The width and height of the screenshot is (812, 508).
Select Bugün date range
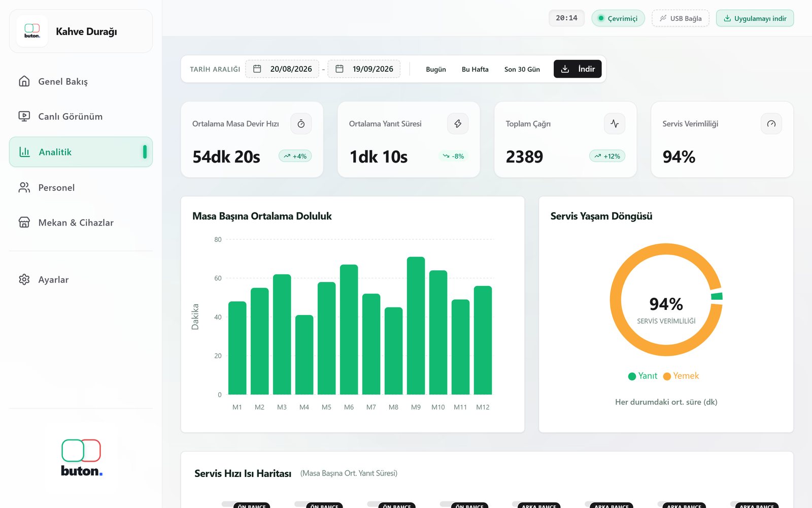coord(436,69)
